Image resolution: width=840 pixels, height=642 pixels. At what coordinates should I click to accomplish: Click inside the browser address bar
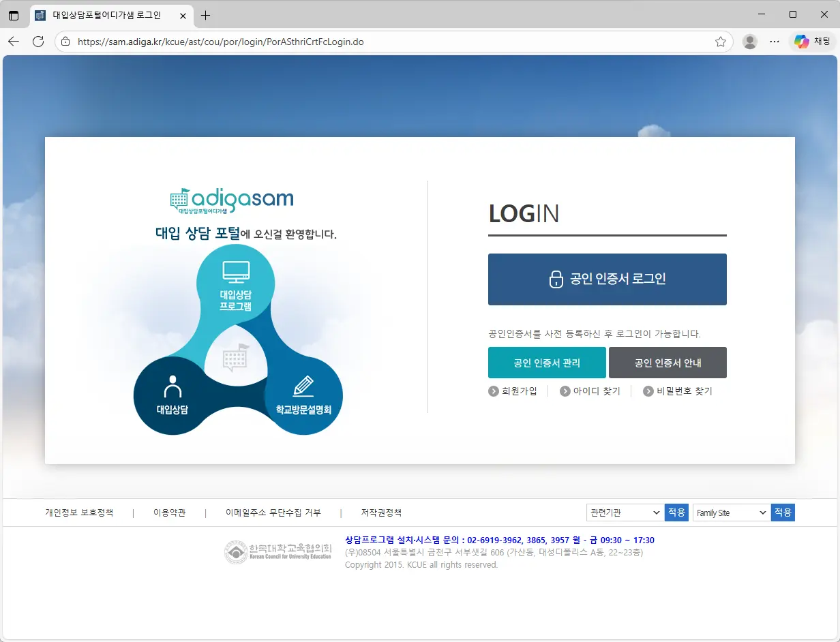tap(273, 42)
